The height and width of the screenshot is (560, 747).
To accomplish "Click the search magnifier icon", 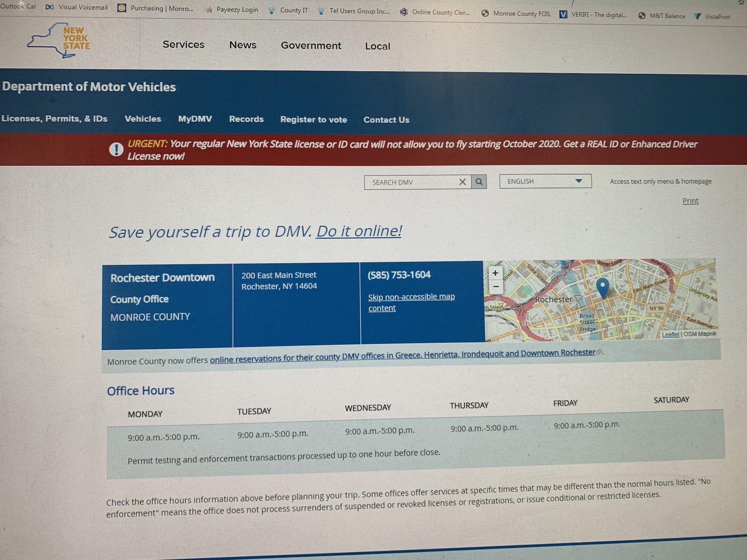I will click(479, 182).
